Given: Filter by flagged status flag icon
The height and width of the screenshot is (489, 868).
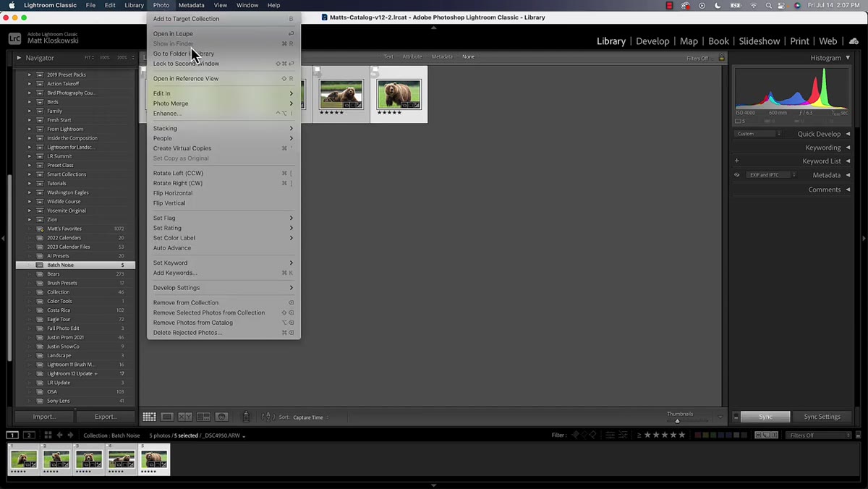Looking at the screenshot, I should pyautogui.click(x=575, y=435).
